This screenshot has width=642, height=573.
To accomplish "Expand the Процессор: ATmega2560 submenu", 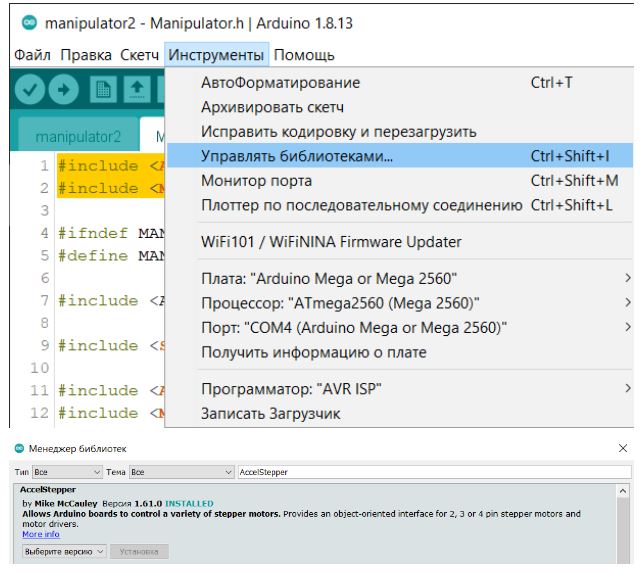I will pos(399,303).
